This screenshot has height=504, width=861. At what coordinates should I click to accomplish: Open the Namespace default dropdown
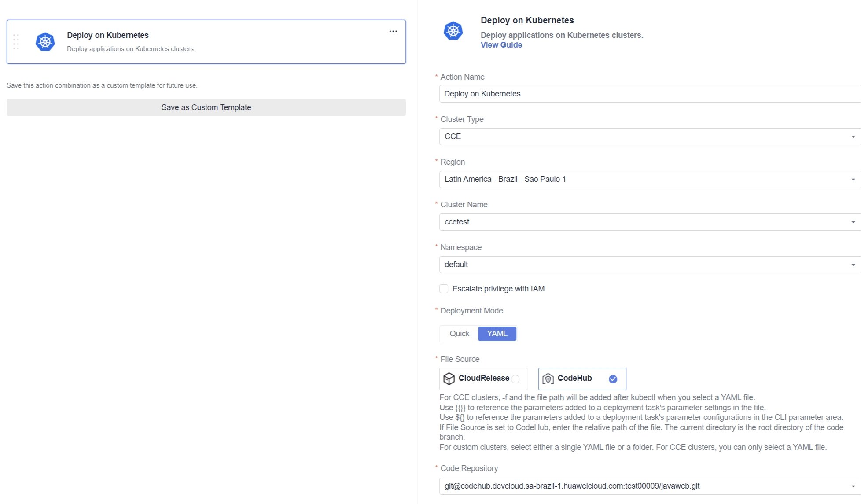pyautogui.click(x=853, y=265)
